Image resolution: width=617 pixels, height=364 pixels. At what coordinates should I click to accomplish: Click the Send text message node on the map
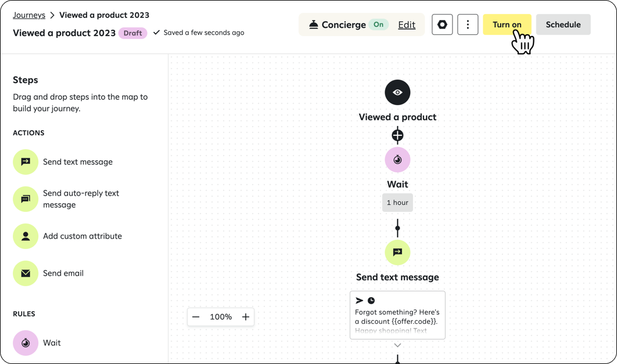click(397, 253)
